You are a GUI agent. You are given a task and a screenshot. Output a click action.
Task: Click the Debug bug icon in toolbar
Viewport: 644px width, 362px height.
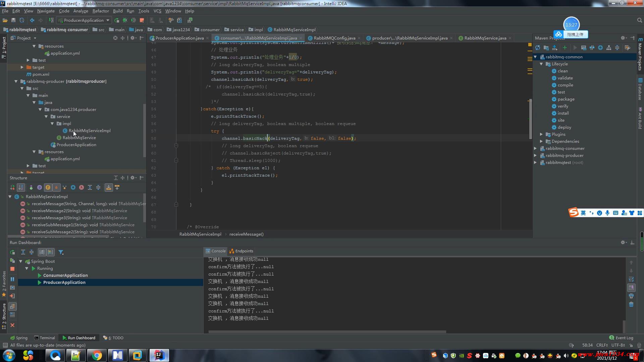[125, 20]
